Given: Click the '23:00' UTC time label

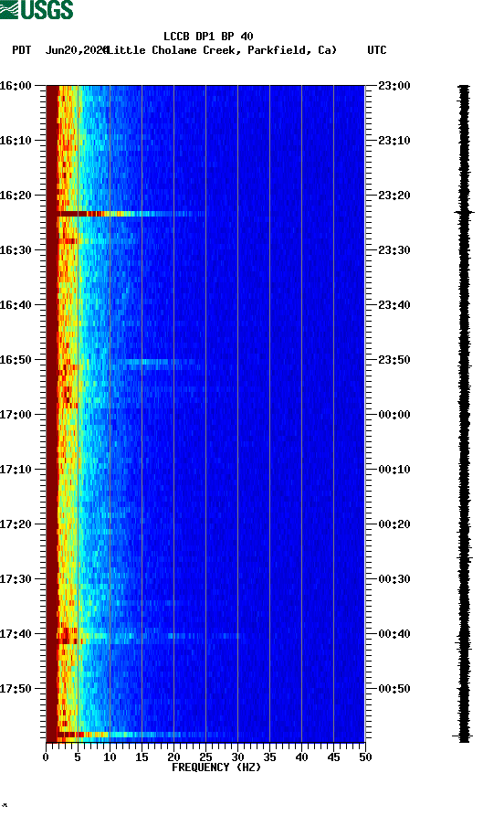Looking at the screenshot, I should [394, 85].
